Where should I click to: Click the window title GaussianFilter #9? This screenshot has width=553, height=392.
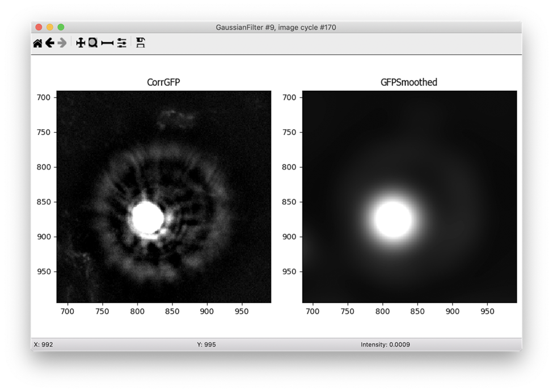pos(276,27)
